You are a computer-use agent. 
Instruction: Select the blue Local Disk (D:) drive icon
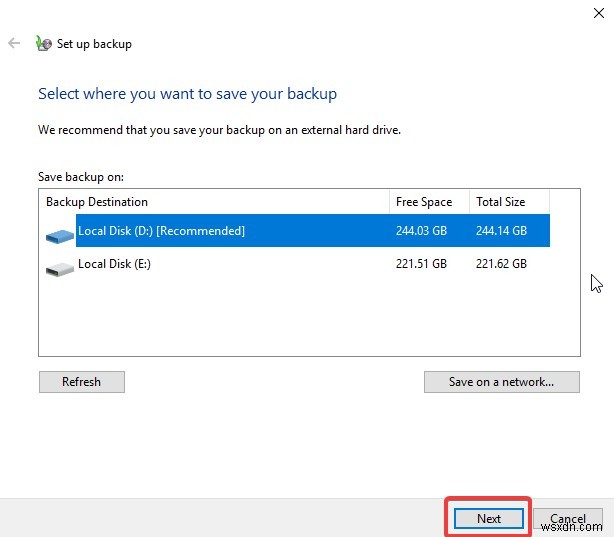tap(60, 236)
